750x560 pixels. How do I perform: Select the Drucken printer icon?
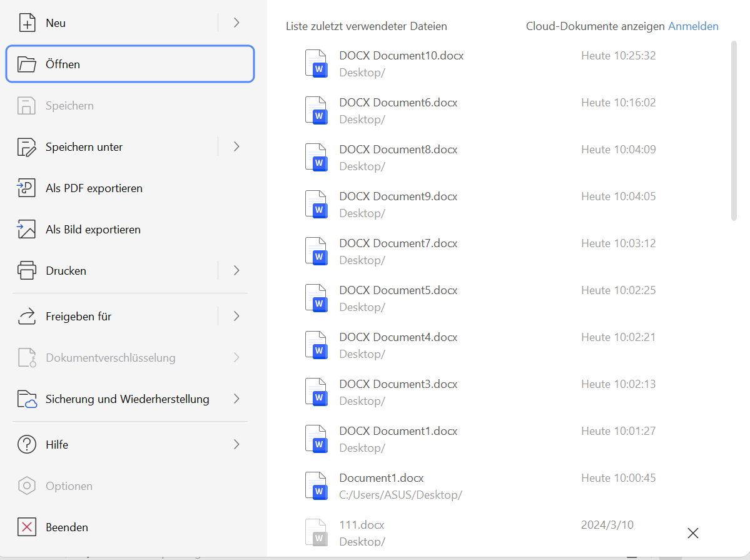pos(28,270)
